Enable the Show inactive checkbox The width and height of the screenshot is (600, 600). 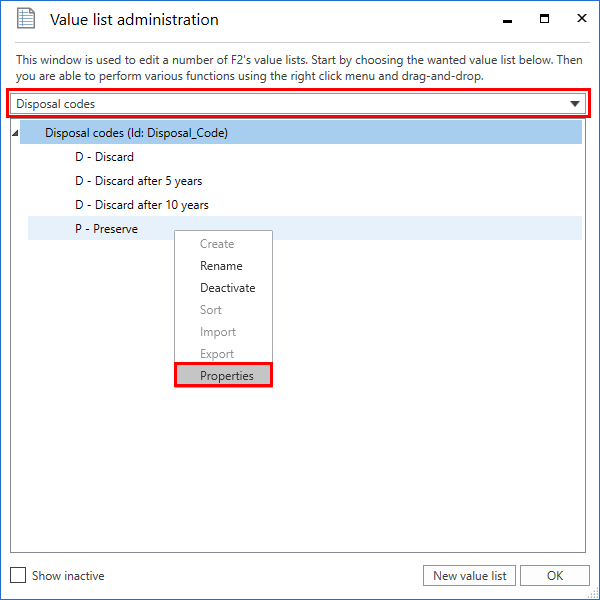18,576
